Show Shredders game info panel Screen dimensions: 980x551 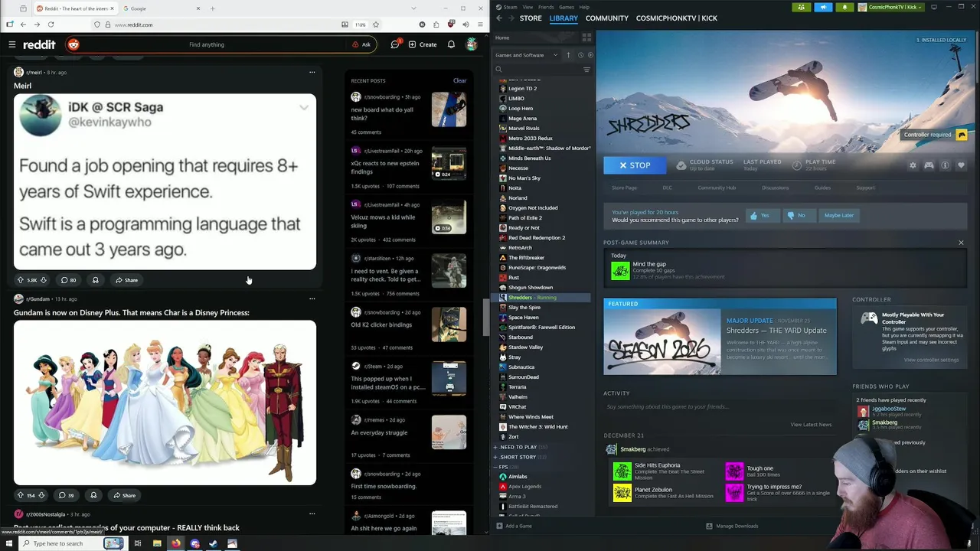click(945, 165)
